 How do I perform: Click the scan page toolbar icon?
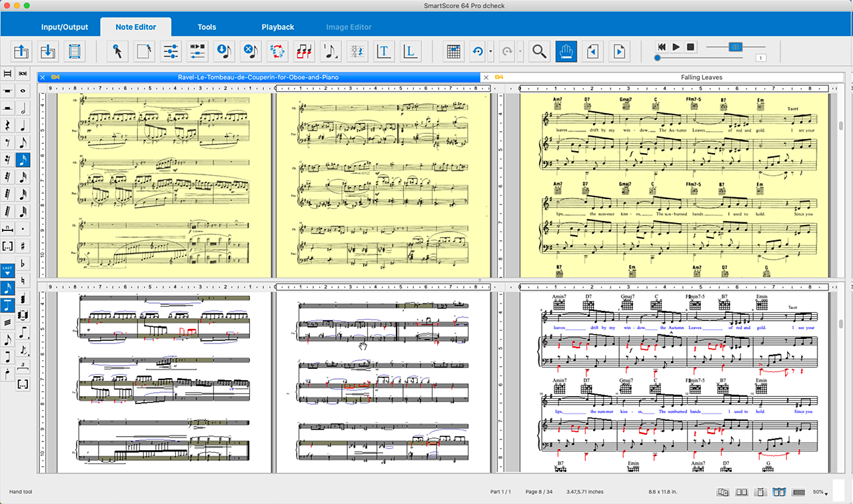(x=74, y=51)
